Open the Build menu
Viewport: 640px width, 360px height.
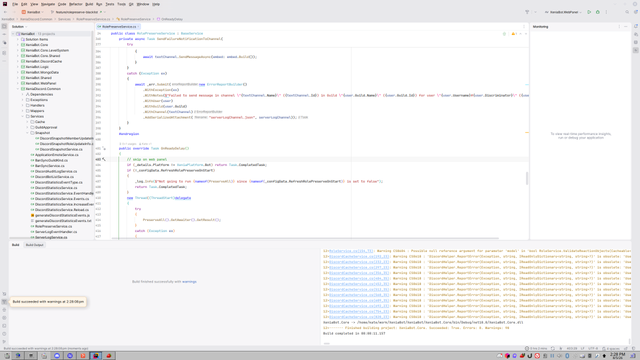(x=89, y=4)
